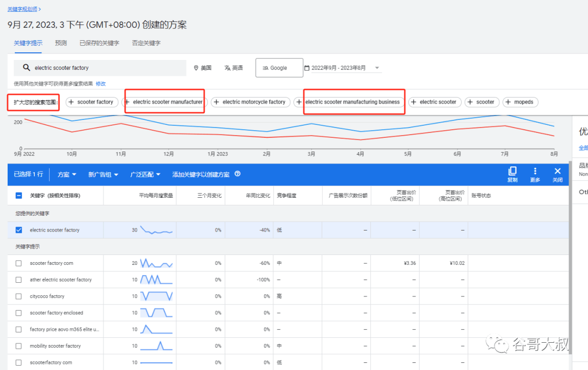Open the 已保存的关键字 tab

100,43
